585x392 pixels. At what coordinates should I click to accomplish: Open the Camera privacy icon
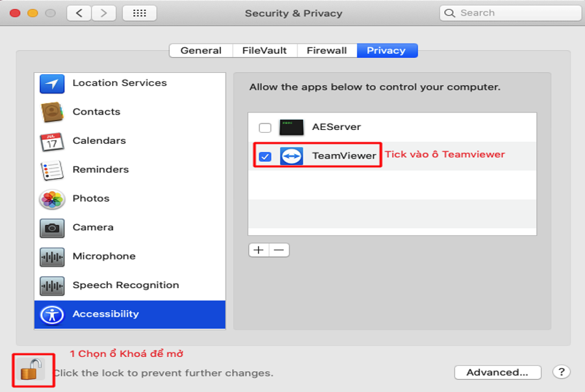[x=52, y=228]
